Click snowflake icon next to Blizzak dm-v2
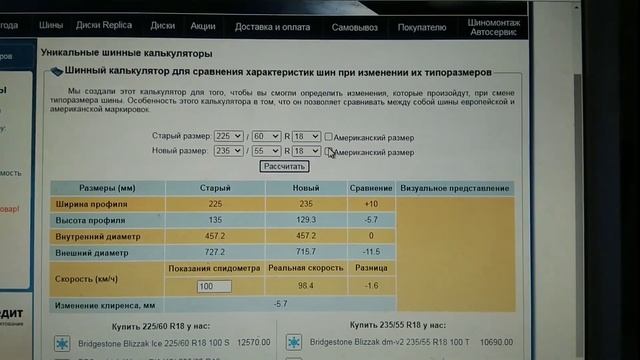Screen dimensions: 640x360 pos(293,342)
